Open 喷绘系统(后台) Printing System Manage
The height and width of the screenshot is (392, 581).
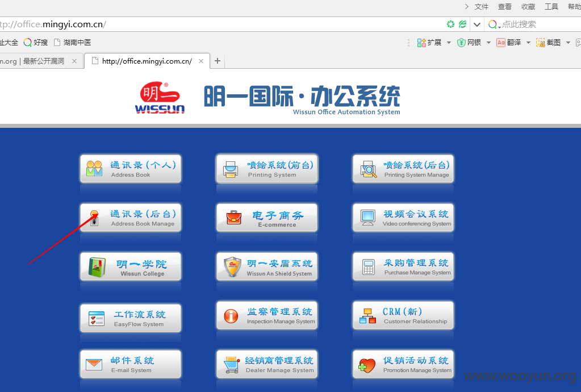point(403,169)
